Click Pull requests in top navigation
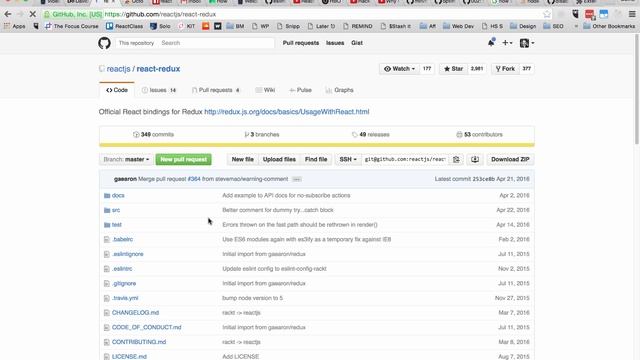The width and height of the screenshot is (640, 360). pyautogui.click(x=301, y=43)
